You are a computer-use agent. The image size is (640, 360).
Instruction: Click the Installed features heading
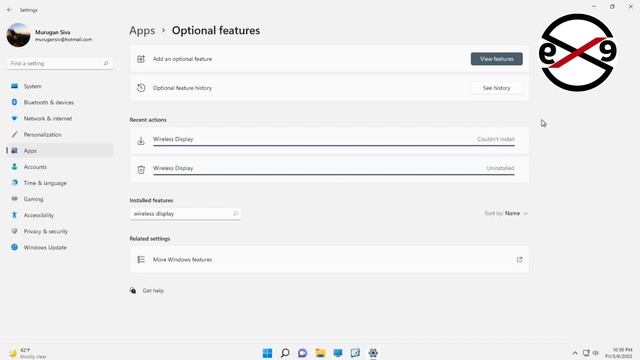(x=151, y=200)
